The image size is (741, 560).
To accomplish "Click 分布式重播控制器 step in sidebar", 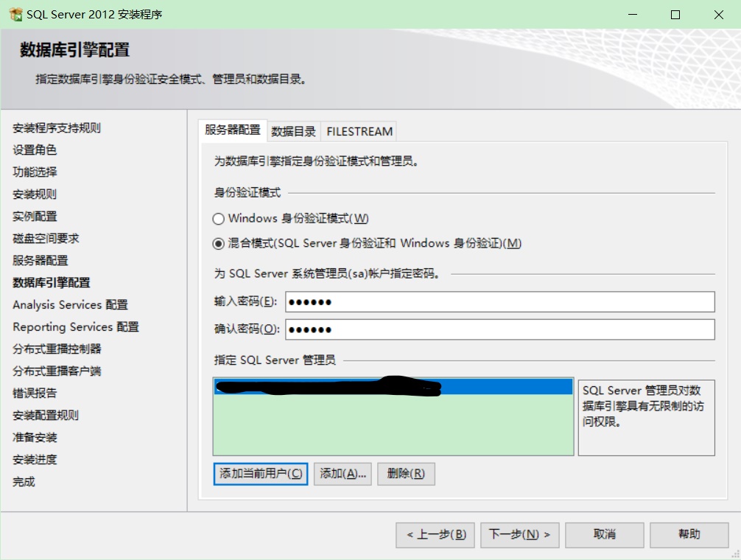I will click(57, 349).
